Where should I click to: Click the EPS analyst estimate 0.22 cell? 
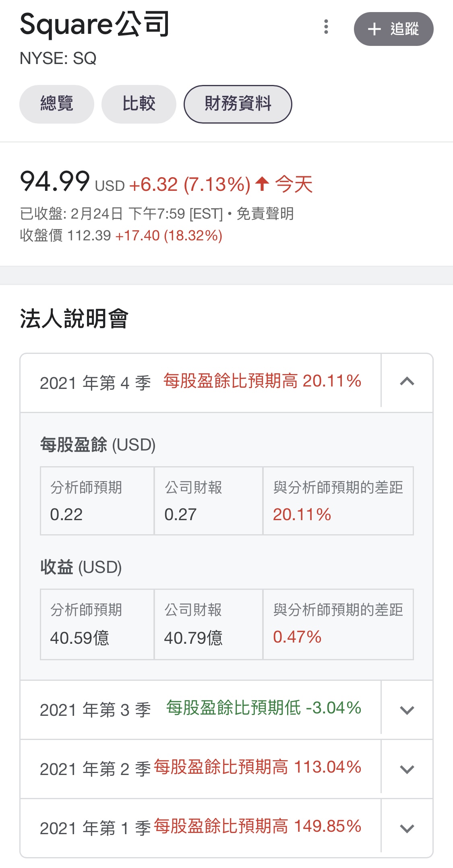point(97,501)
